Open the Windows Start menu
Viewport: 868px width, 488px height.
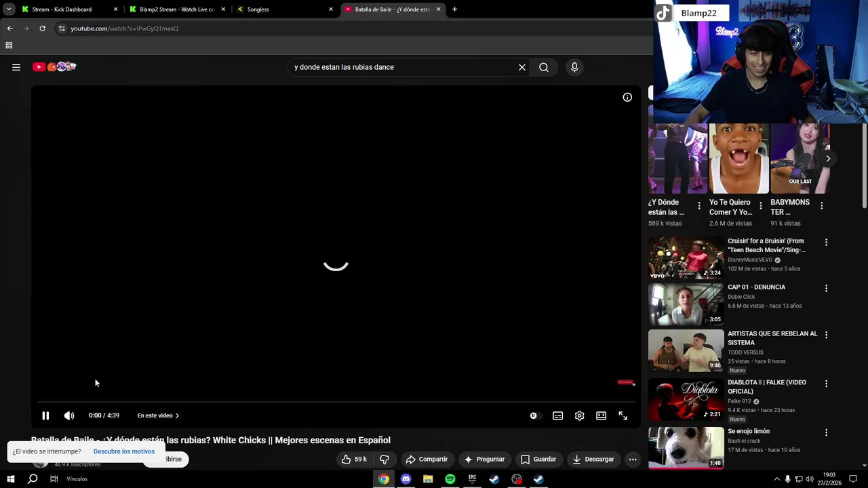coord(10,479)
